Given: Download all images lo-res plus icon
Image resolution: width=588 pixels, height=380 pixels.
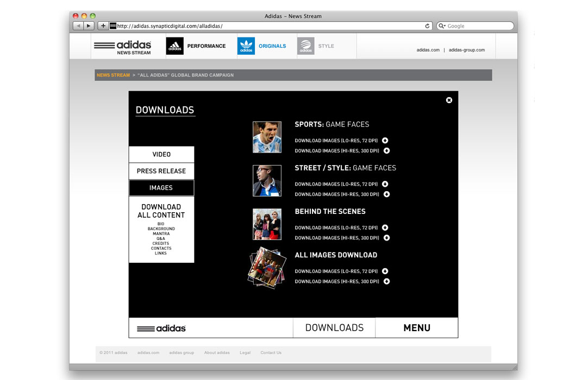Looking at the screenshot, I should coord(385,271).
